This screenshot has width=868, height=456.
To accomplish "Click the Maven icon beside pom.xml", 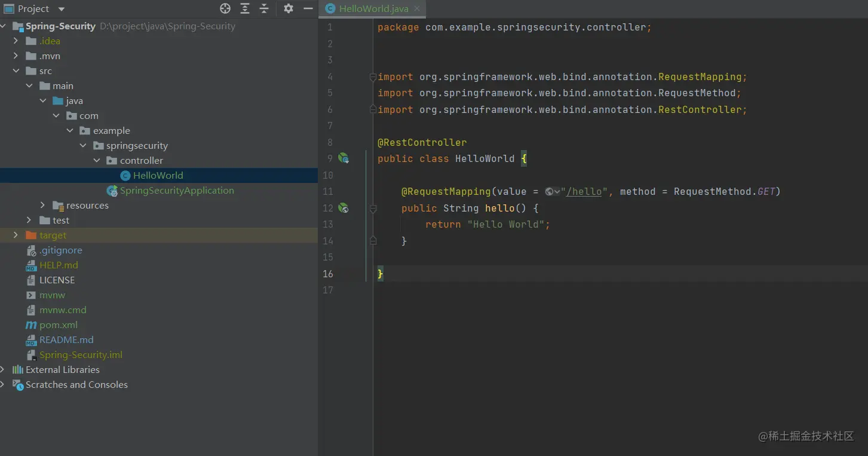I will click(x=31, y=325).
